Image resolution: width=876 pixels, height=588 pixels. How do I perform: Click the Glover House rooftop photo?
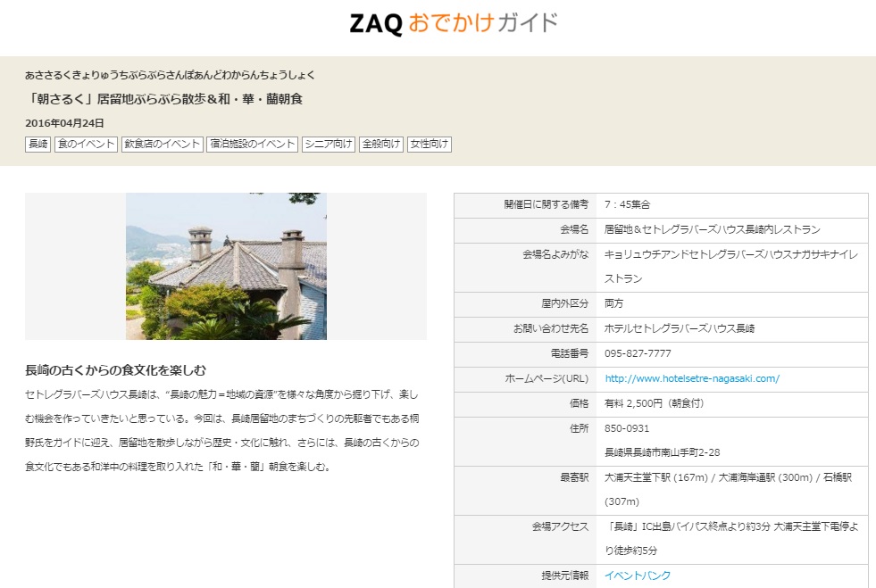pos(226,266)
